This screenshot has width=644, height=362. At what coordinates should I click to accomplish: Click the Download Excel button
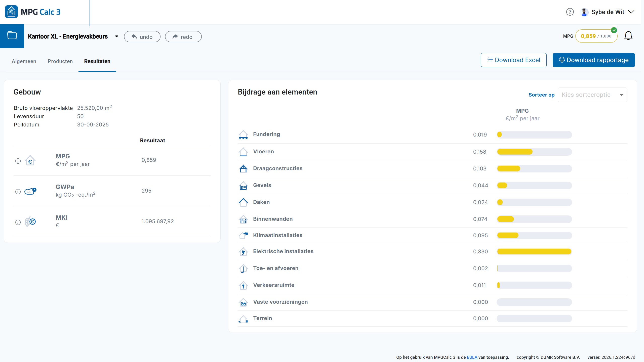(x=513, y=60)
